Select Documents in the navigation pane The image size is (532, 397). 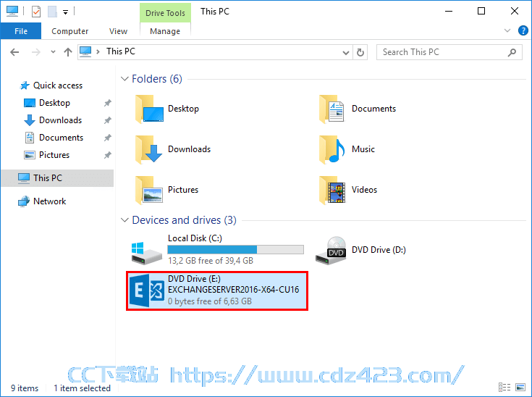click(x=61, y=138)
